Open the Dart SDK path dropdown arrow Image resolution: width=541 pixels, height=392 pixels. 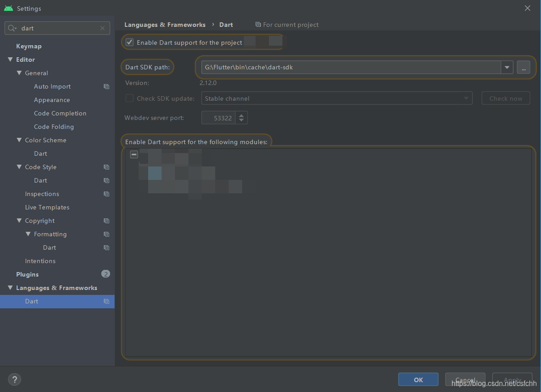[x=507, y=68]
